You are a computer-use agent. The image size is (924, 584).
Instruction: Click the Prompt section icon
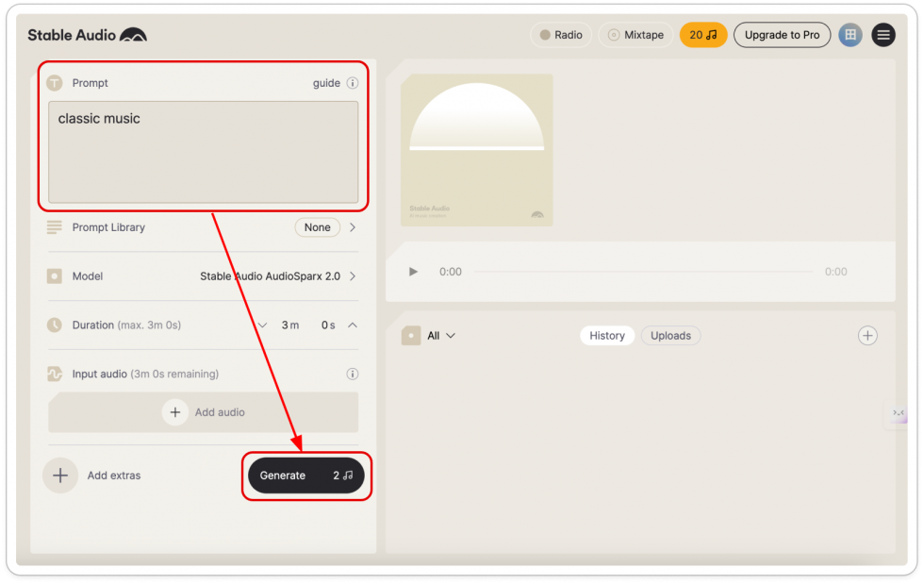click(x=58, y=83)
